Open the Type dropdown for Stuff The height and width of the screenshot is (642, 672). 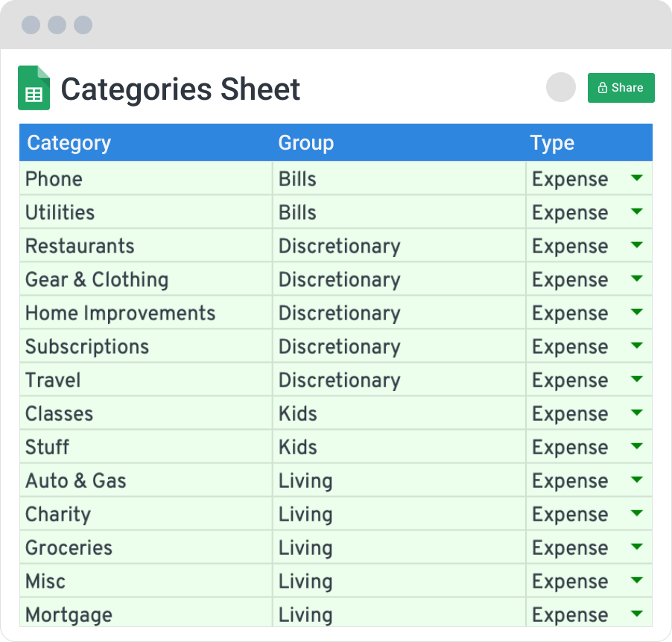637,446
